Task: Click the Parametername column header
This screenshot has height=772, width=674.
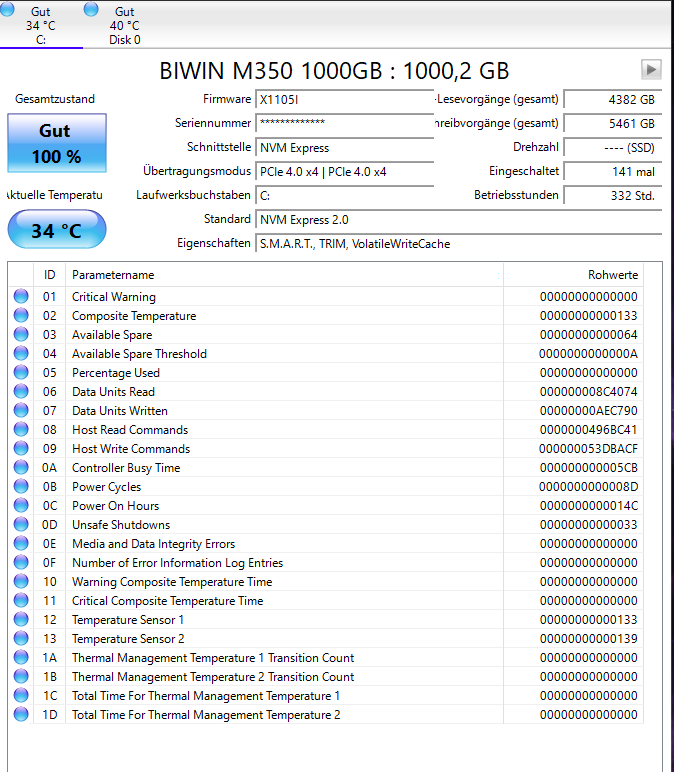Action: 284,275
